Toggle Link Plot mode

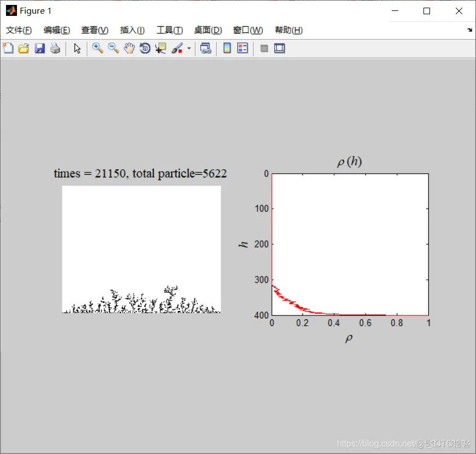coord(206,48)
